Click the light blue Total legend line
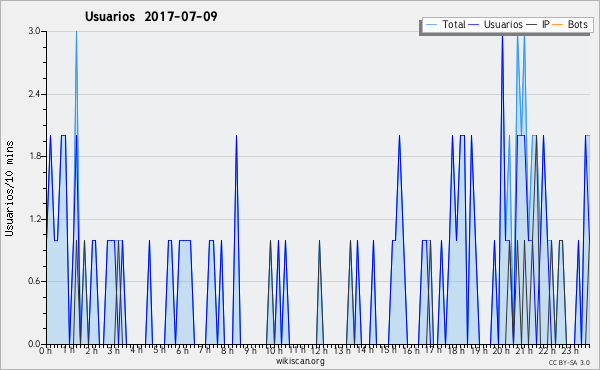Screen dimensions: 600x370 (432, 25)
